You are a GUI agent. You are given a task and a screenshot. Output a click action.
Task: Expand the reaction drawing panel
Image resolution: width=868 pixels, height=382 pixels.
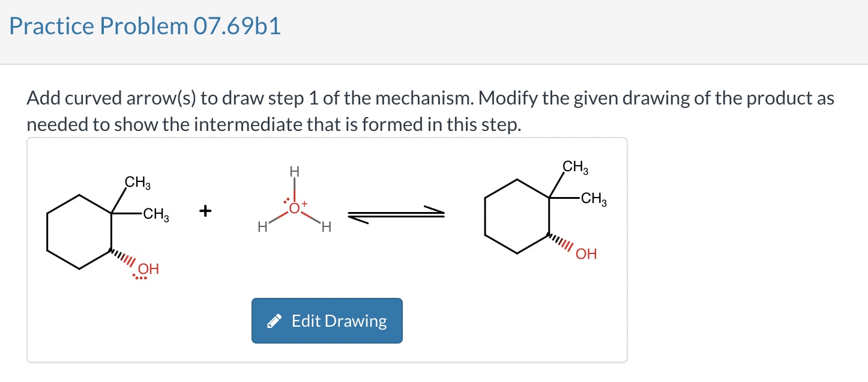(327, 320)
